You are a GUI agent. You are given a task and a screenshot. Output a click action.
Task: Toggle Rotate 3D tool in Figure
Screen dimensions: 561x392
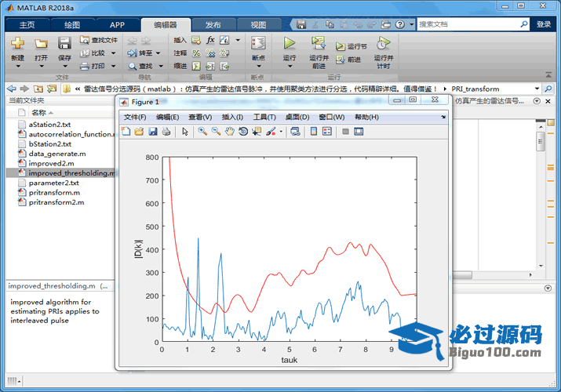(243, 132)
